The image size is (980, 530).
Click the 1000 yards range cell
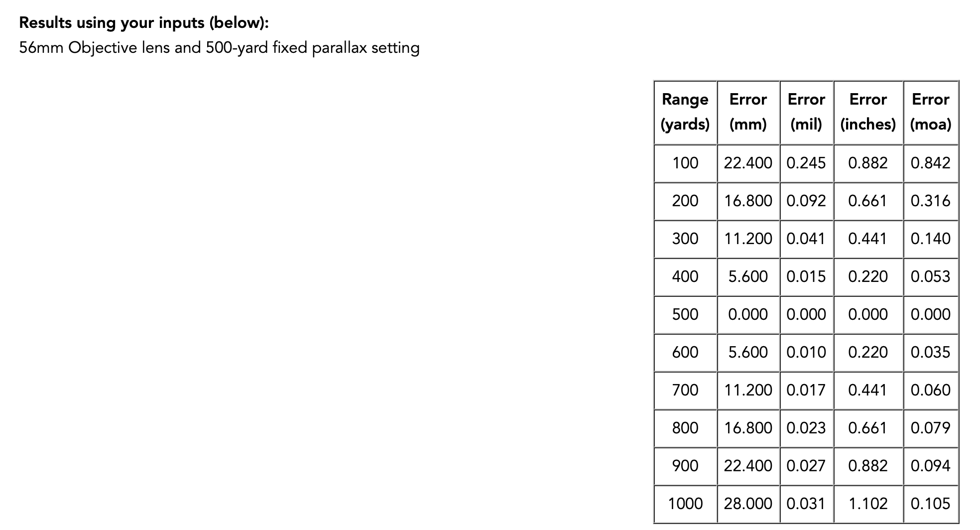[685, 504]
